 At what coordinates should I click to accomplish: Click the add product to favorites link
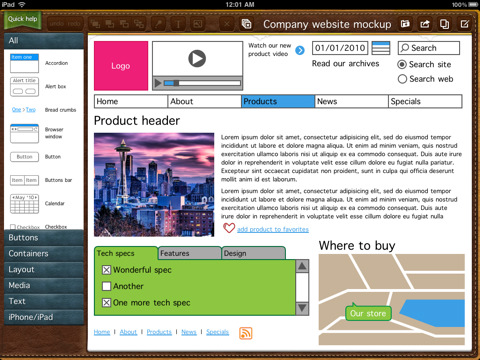[273, 229]
